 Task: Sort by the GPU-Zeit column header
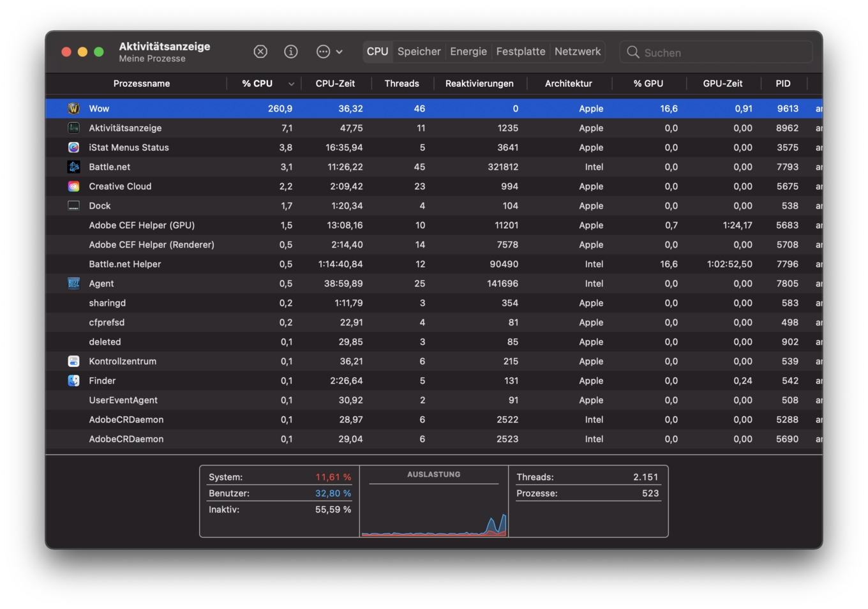click(x=723, y=84)
